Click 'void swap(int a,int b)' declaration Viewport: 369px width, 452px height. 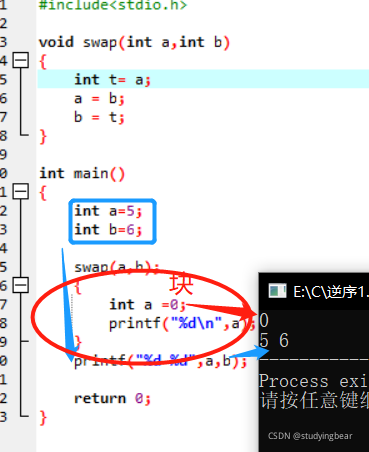(x=134, y=43)
